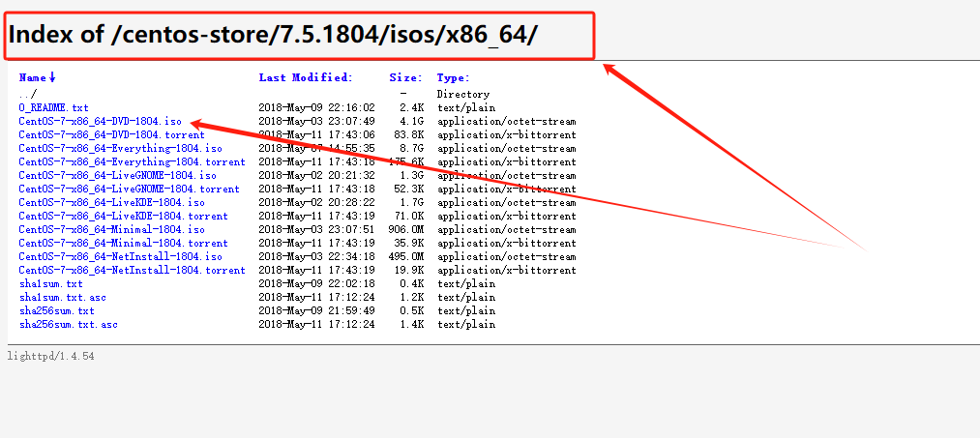Download CentOS-7-x86_64-Everything-1804.iso
This screenshot has width=980, height=438.
(x=121, y=149)
